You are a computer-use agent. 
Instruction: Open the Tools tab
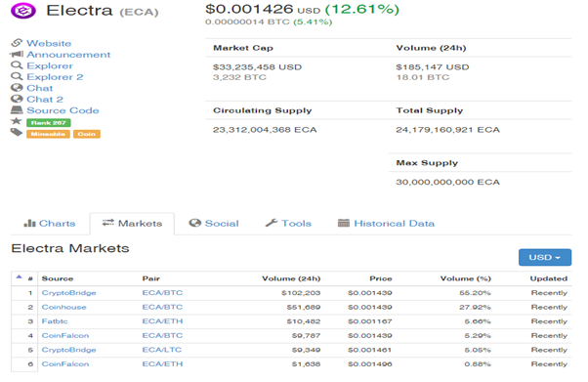point(288,224)
